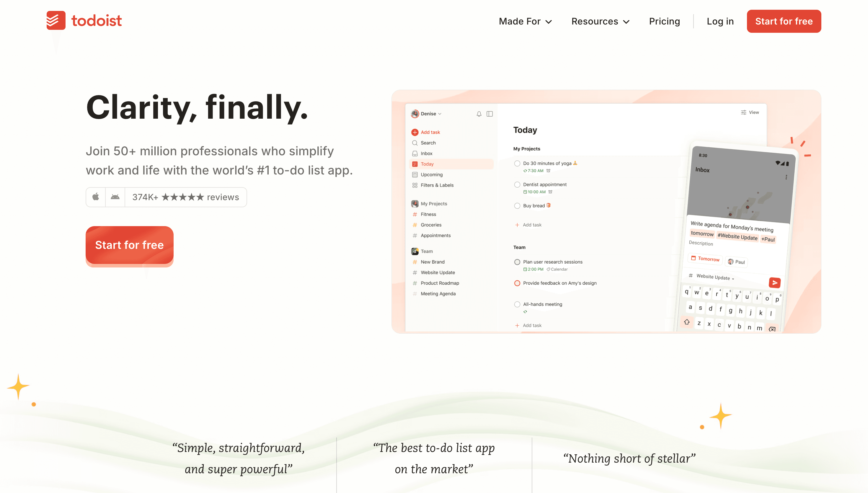The width and height of the screenshot is (868, 493).
Task: Click the Start for free hero button
Action: 129,245
